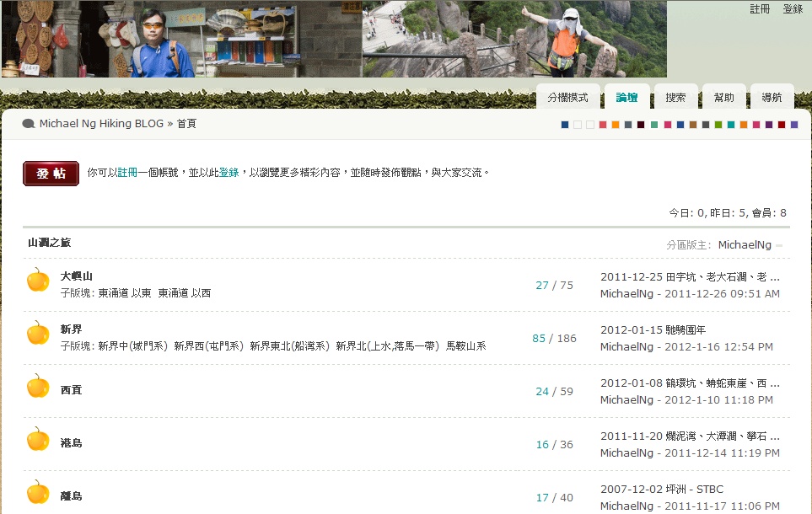Click the orange forum icon beside 大嶼山
Screen dimensions: 812x514
[38, 280]
